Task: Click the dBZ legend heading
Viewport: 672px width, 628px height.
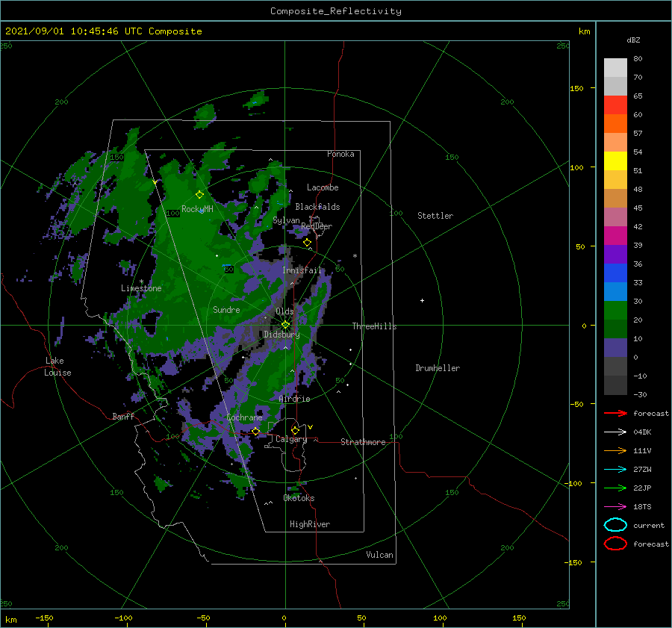Action: tap(633, 40)
